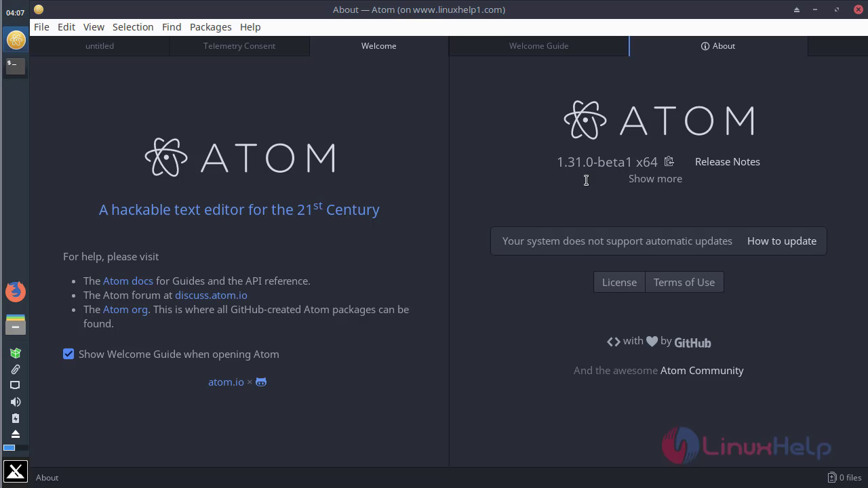Click the Atom logo in About pane
The height and width of the screenshot is (488, 868).
pos(659,121)
